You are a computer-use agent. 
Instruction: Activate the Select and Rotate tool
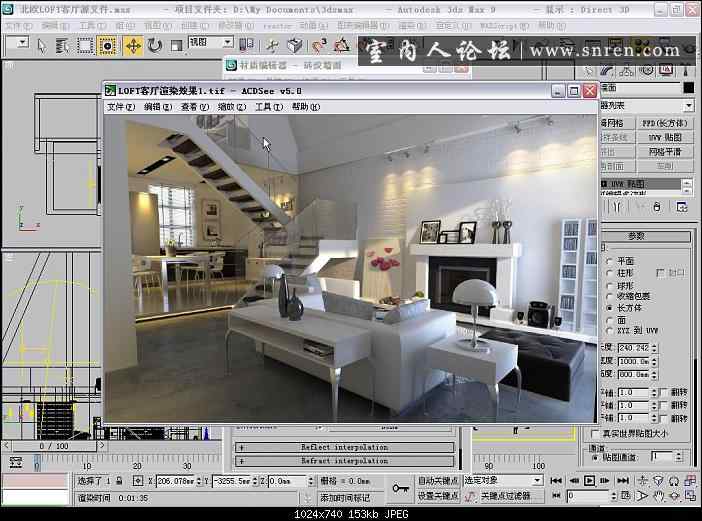(x=155, y=46)
